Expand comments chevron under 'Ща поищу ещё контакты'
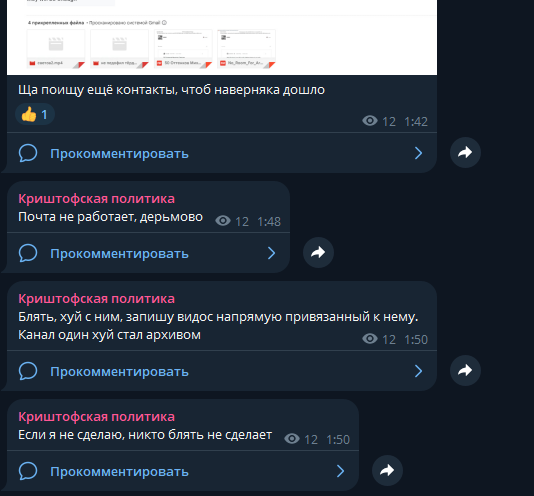 [419, 153]
